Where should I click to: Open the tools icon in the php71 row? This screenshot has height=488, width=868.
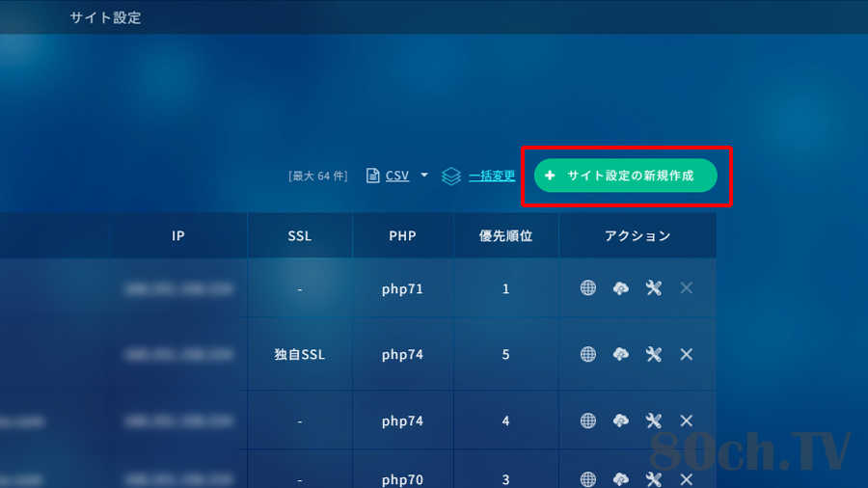point(654,287)
